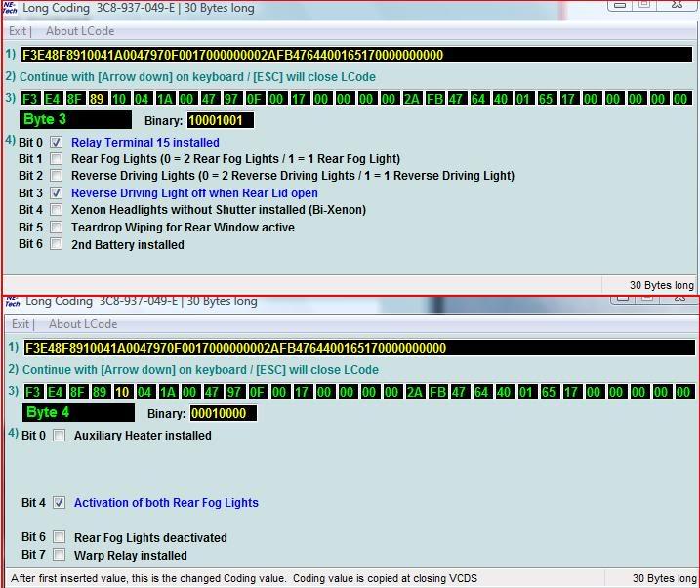Click the text '2nd Battery installed'
The image size is (700, 588).
pyautogui.click(x=128, y=244)
